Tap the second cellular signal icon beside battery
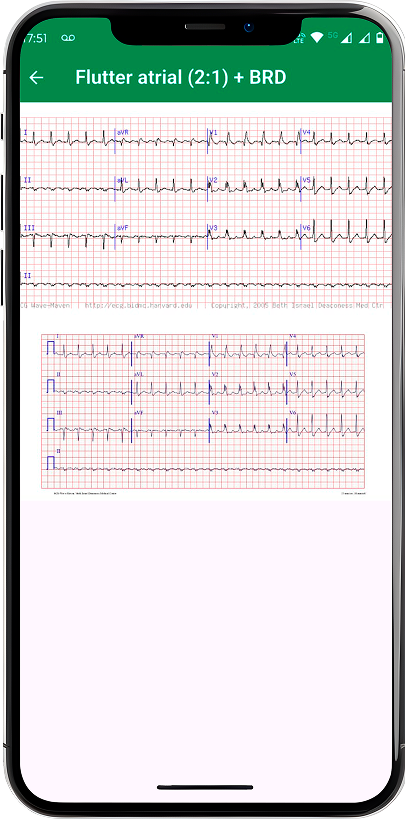 (x=365, y=38)
